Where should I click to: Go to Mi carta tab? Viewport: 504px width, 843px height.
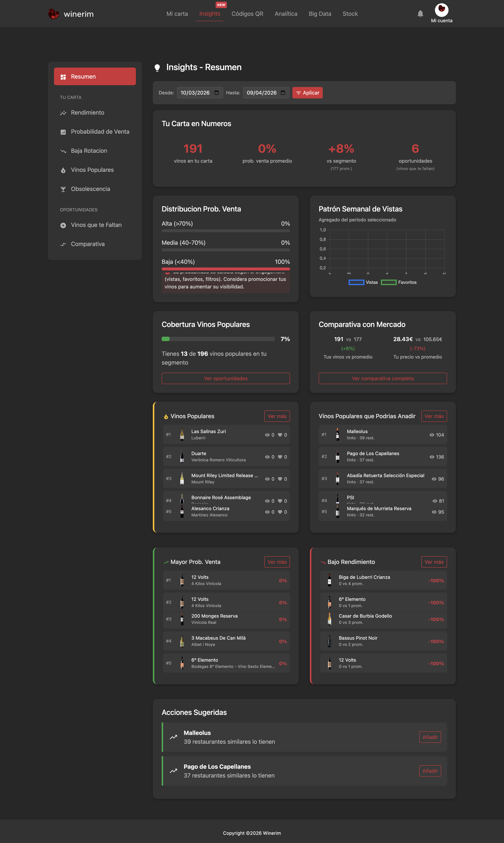pos(177,13)
